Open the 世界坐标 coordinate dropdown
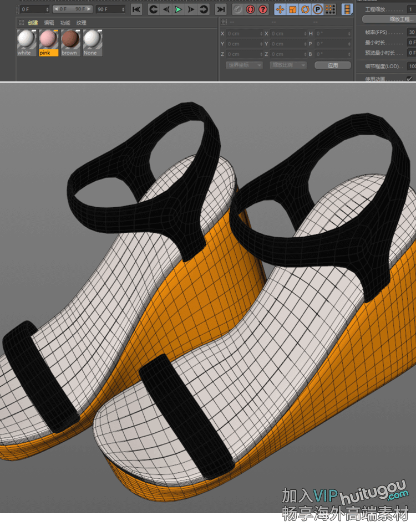 tap(244, 65)
